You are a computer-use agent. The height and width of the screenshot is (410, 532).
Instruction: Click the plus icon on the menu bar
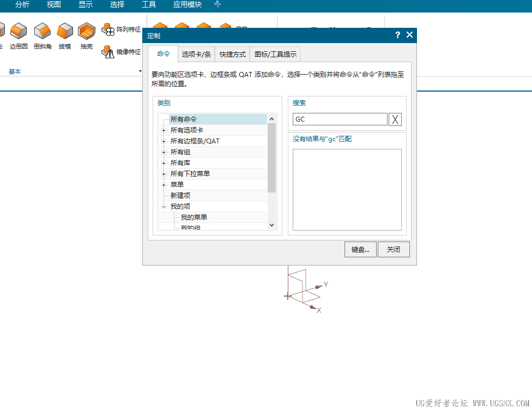217,5
